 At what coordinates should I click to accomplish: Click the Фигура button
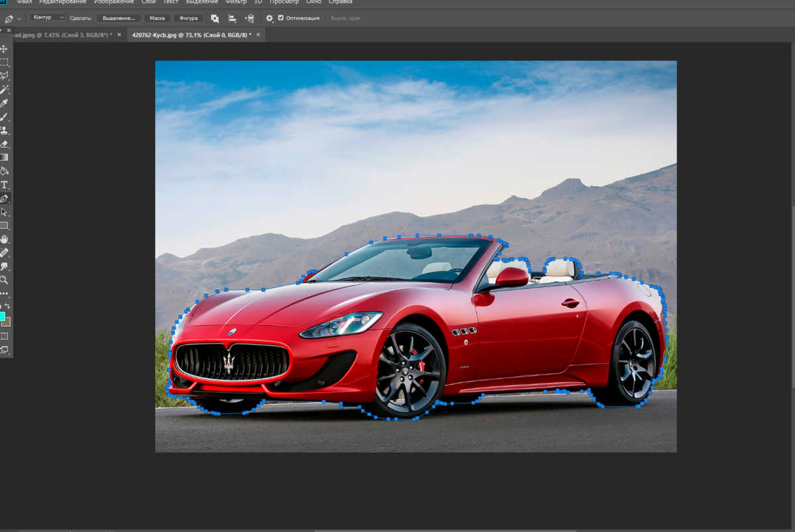(188, 18)
